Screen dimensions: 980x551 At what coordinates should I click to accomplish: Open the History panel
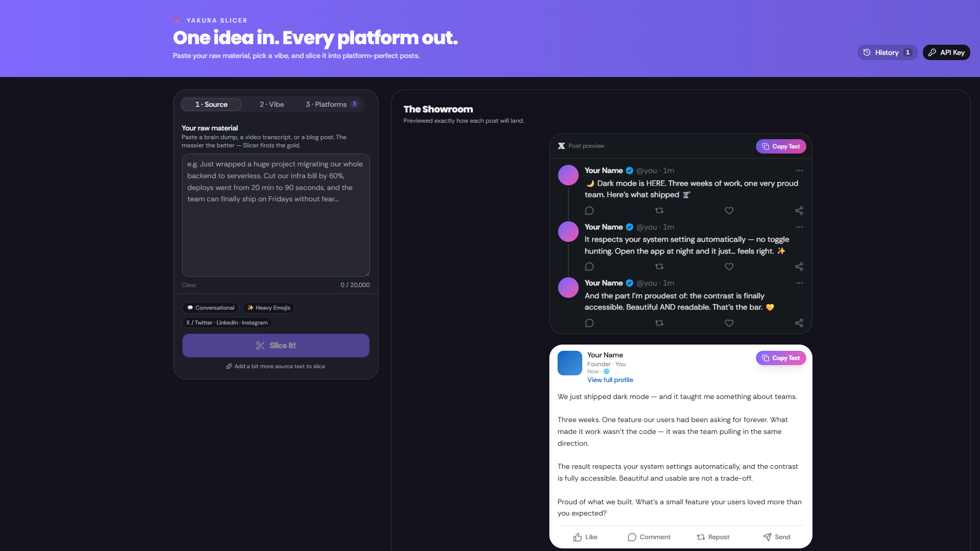click(887, 52)
